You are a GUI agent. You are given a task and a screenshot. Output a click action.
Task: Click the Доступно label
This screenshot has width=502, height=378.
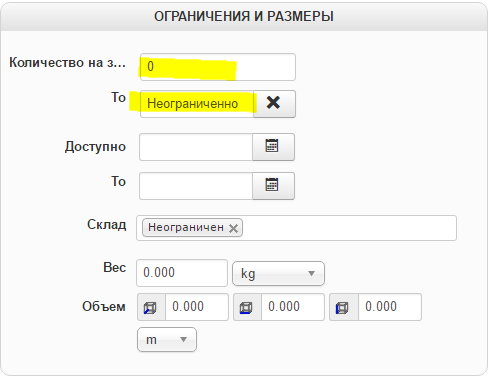point(95,146)
